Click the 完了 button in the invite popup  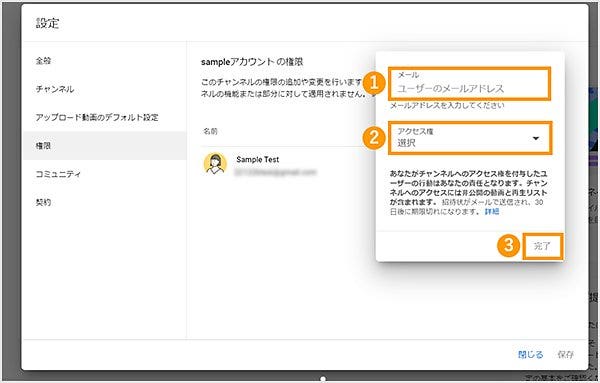coord(542,246)
